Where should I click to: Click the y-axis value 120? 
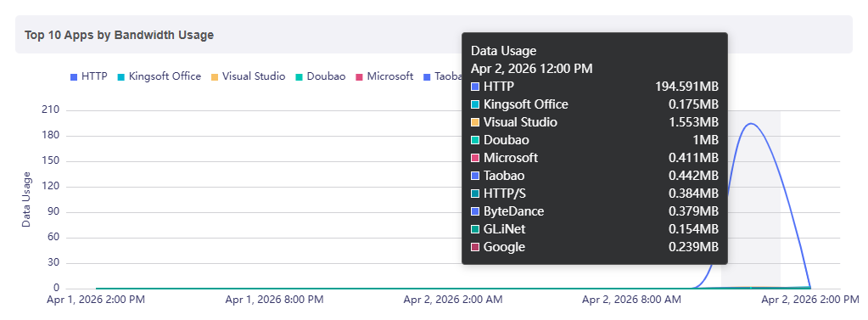(x=50, y=187)
